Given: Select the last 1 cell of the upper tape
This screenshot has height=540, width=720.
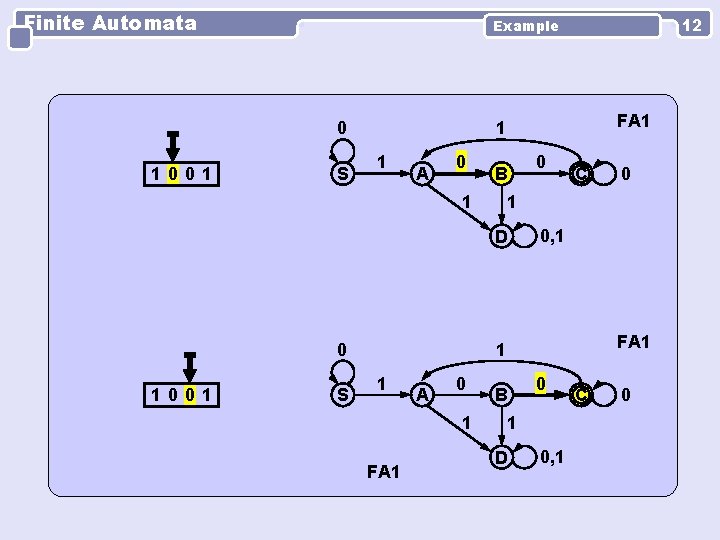Looking at the screenshot, I should 207,174.
